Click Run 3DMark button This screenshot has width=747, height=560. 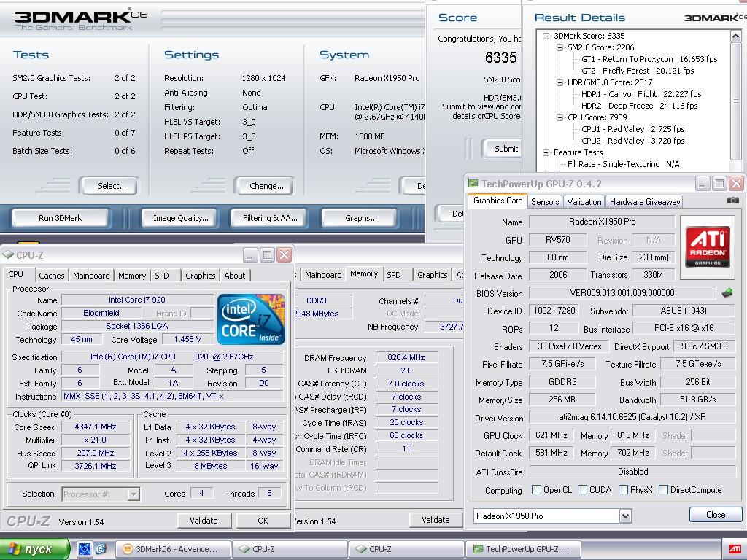pos(60,218)
